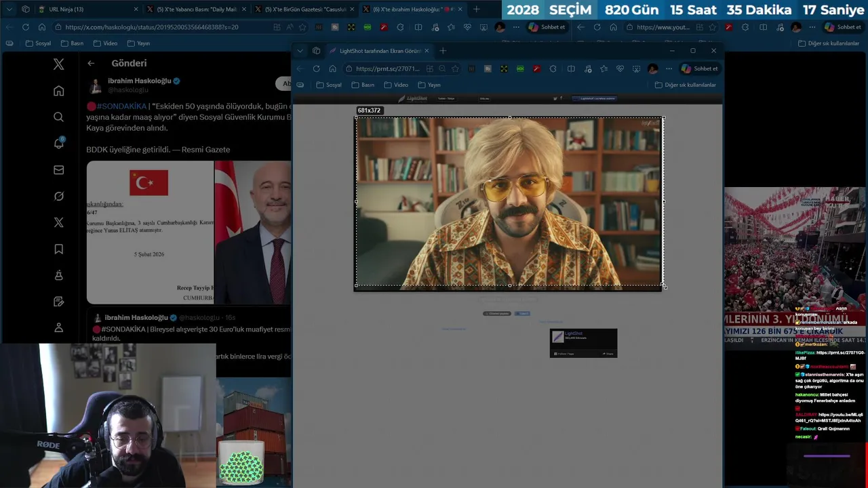Open split screen icon in LightShot window

click(x=571, y=68)
